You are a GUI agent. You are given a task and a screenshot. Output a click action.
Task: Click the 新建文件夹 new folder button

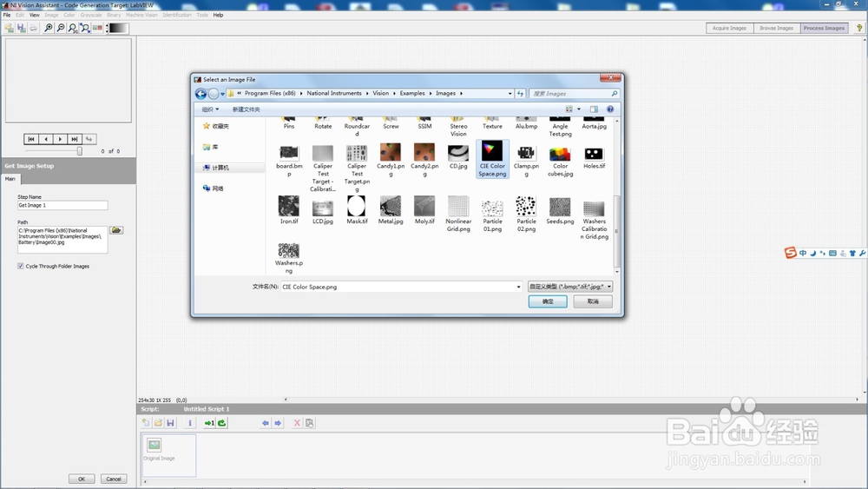[246, 109]
